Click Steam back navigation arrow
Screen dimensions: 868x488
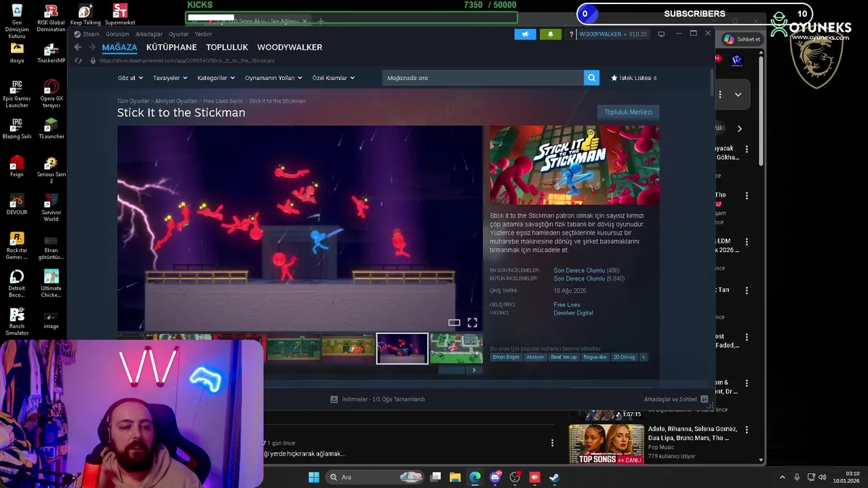pyautogui.click(x=77, y=47)
